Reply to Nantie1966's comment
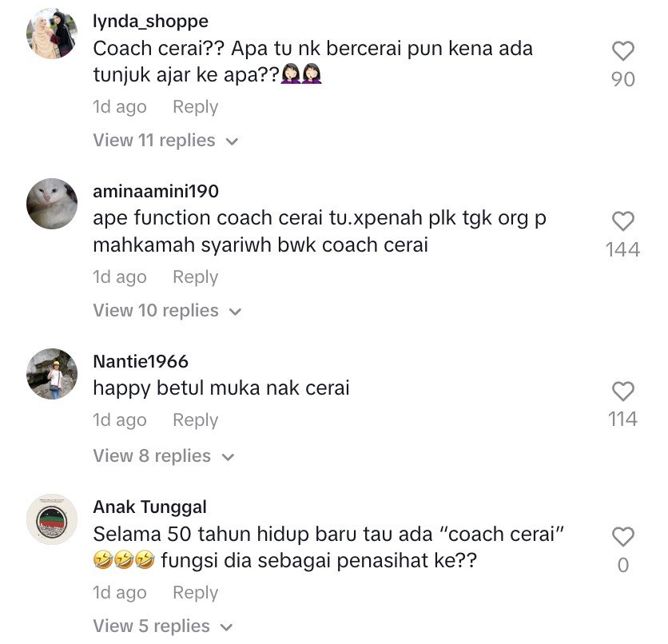Image resolution: width=668 pixels, height=644 pixels. point(195,420)
